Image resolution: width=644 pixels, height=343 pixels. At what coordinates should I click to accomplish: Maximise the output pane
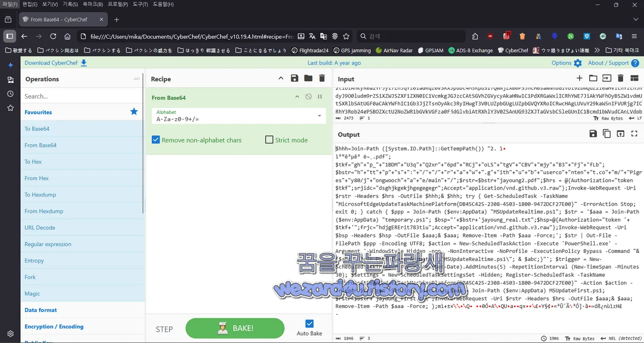[x=634, y=134]
